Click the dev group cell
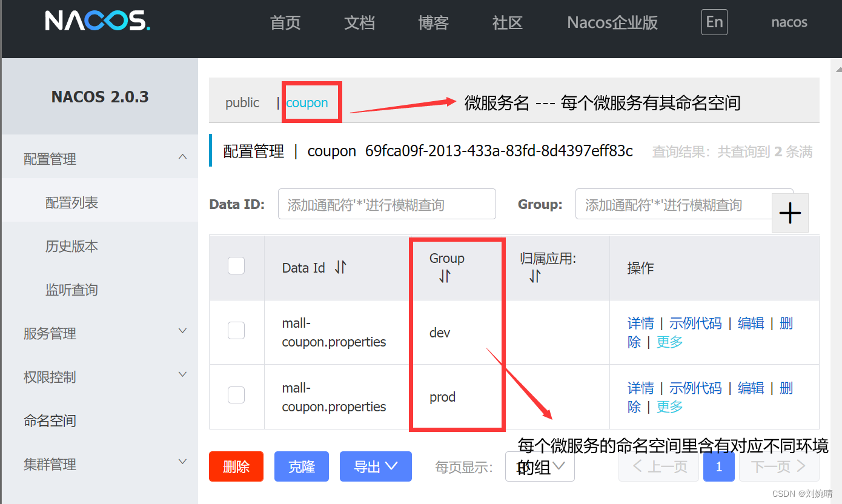Image resolution: width=842 pixels, height=504 pixels. [x=440, y=333]
